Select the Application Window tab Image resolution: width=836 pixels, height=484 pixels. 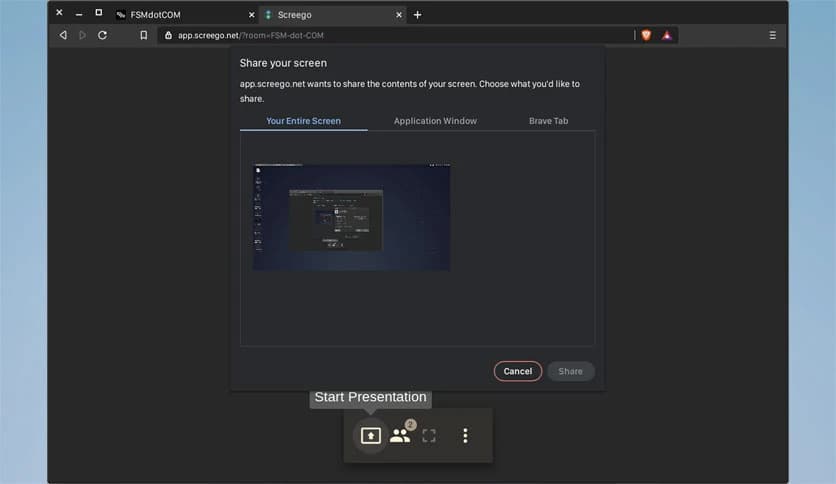(x=435, y=121)
